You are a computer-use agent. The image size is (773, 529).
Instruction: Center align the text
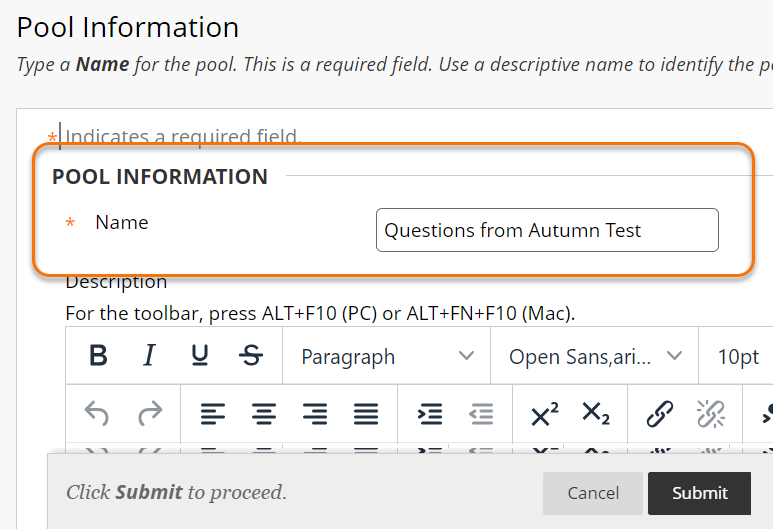click(264, 413)
